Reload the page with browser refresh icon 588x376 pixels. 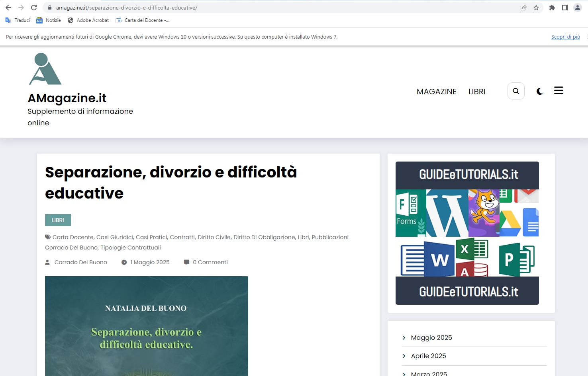click(x=34, y=8)
